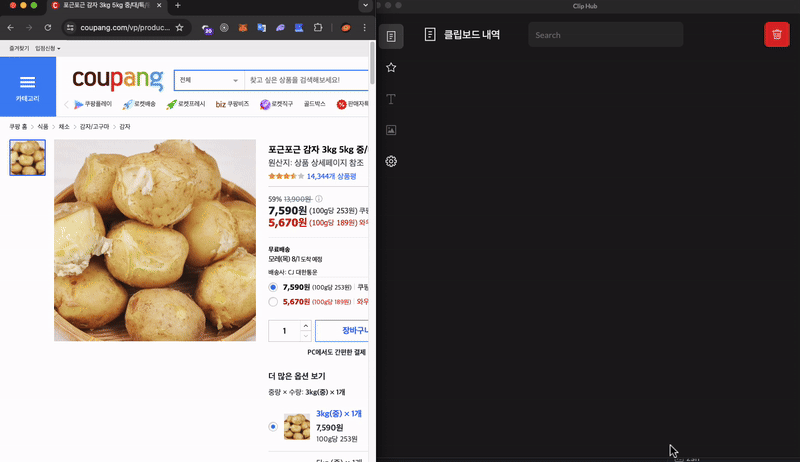
Task: Click the info icon beside 13,900원
Action: click(x=319, y=199)
